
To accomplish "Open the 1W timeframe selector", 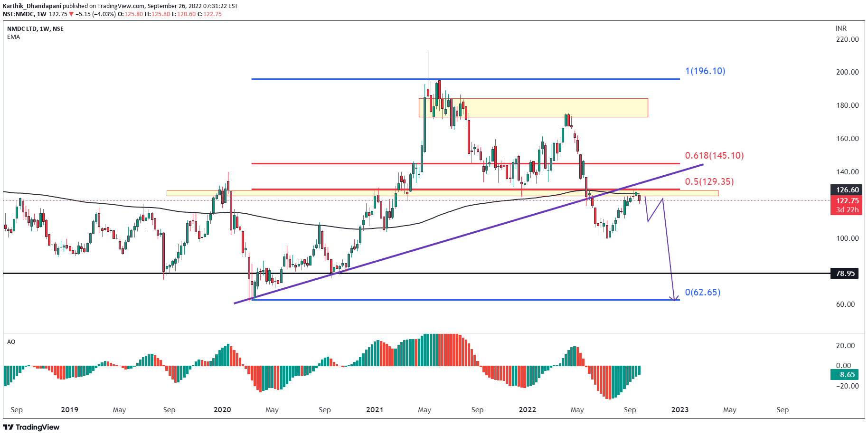I will (x=41, y=15).
